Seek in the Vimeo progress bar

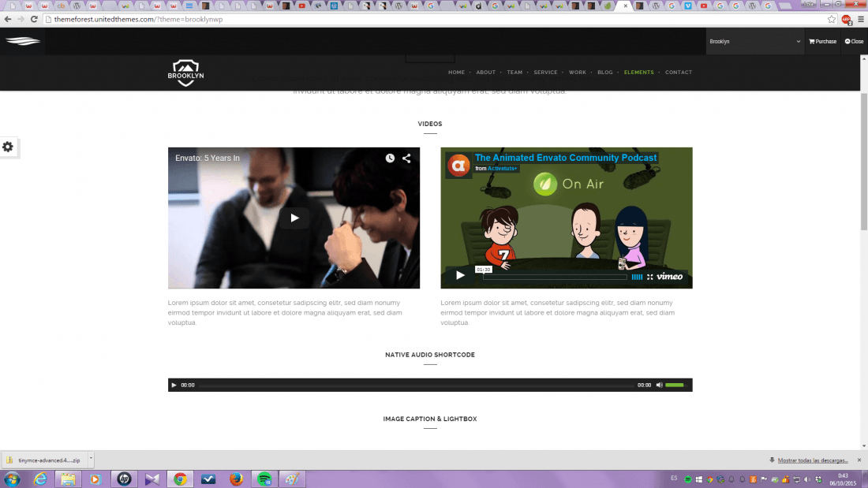555,277
